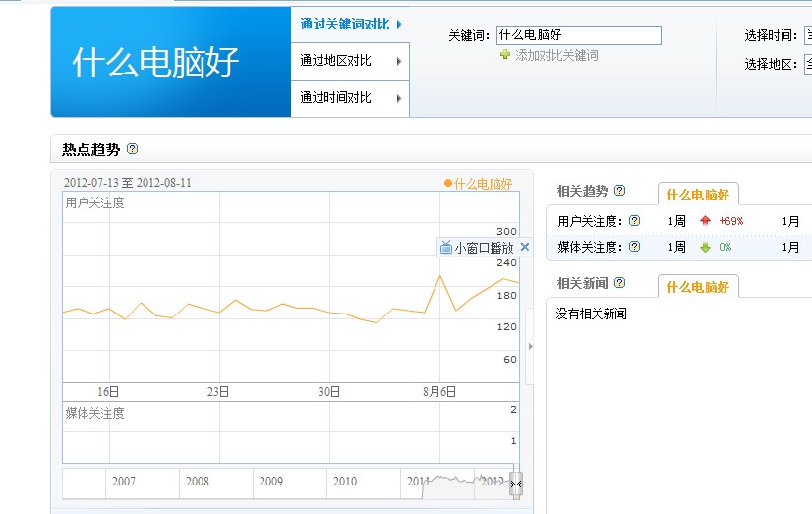Open the 选择时间 dropdown
The height and width of the screenshot is (514, 812).
[x=807, y=36]
